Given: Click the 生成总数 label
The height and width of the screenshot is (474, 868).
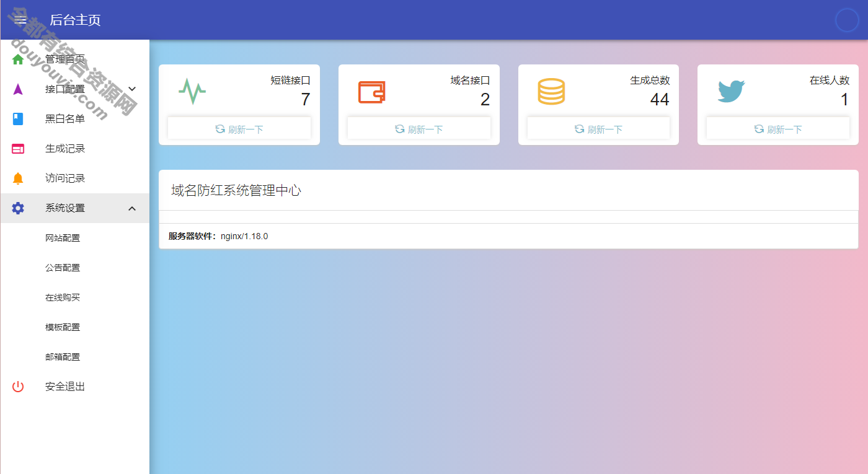Looking at the screenshot, I should (x=650, y=81).
